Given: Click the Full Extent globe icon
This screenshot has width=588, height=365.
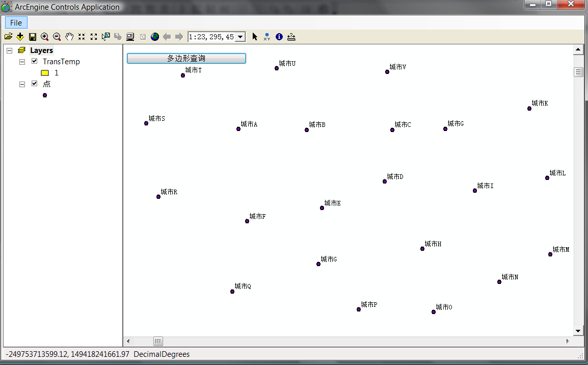Looking at the screenshot, I should [x=155, y=37].
